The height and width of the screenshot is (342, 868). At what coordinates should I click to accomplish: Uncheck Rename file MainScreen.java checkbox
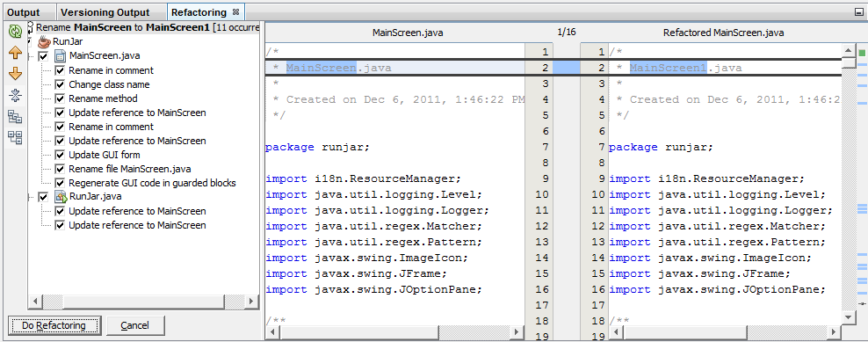click(x=60, y=169)
